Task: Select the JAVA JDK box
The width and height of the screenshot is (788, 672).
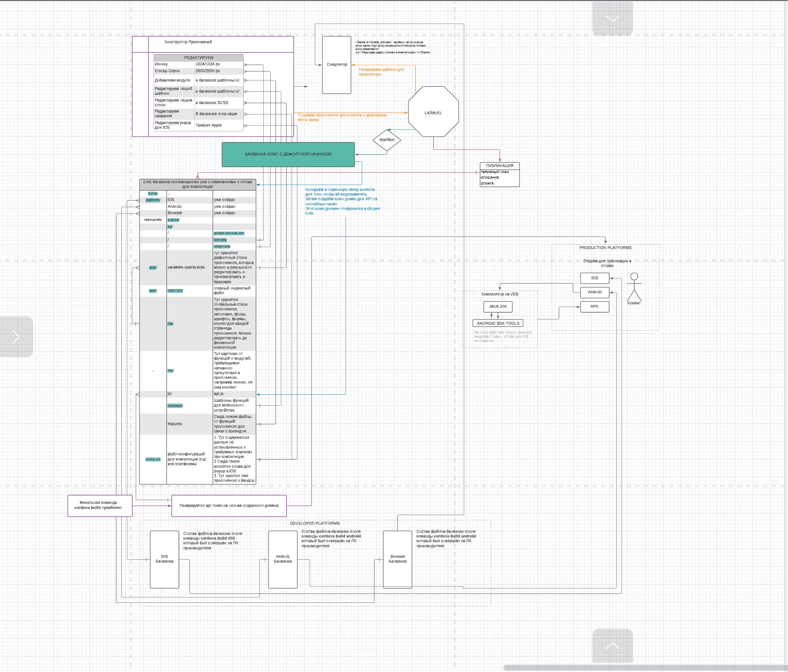Action: tap(498, 307)
